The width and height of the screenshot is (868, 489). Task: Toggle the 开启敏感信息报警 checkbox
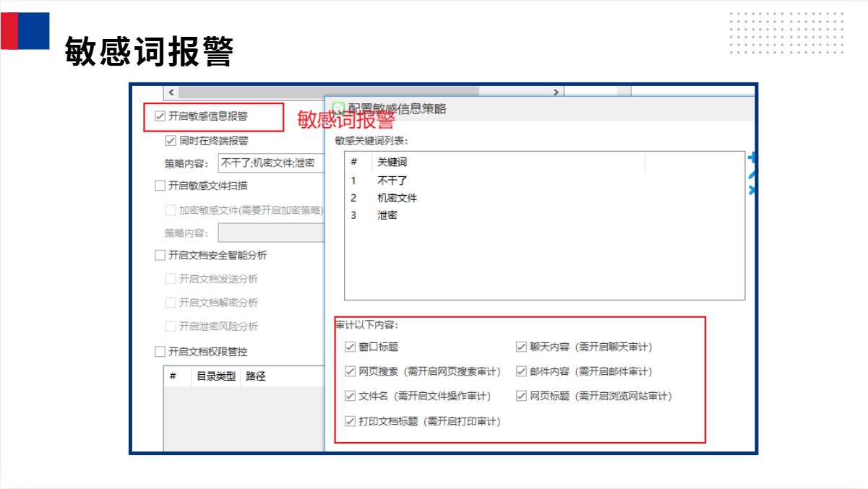(x=160, y=116)
